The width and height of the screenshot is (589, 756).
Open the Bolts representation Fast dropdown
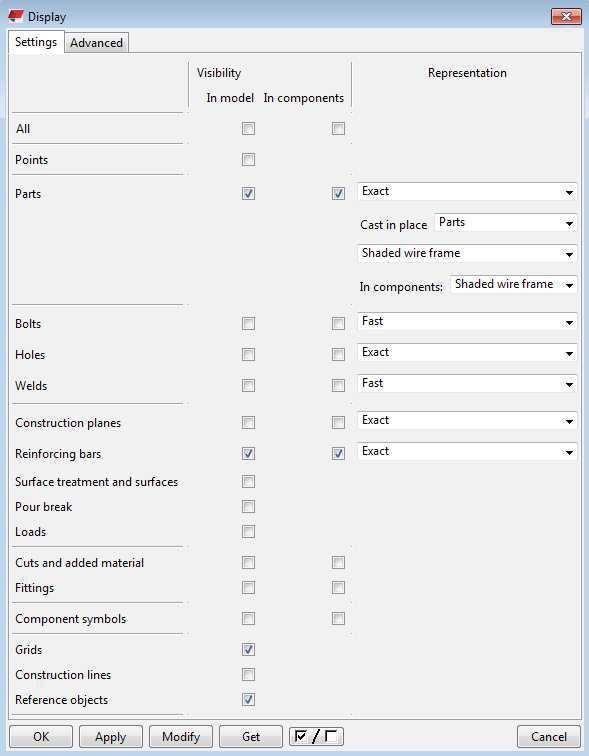tap(467, 322)
